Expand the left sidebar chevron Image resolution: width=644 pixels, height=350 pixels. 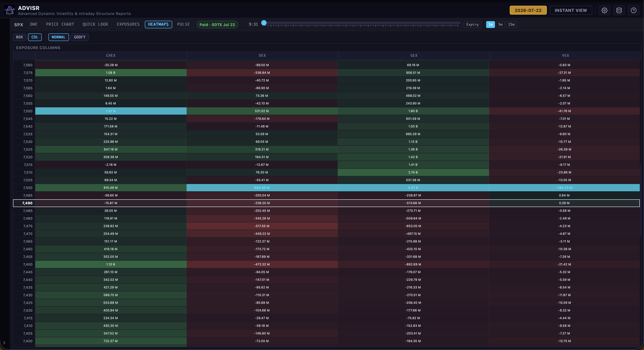[x=4, y=343]
